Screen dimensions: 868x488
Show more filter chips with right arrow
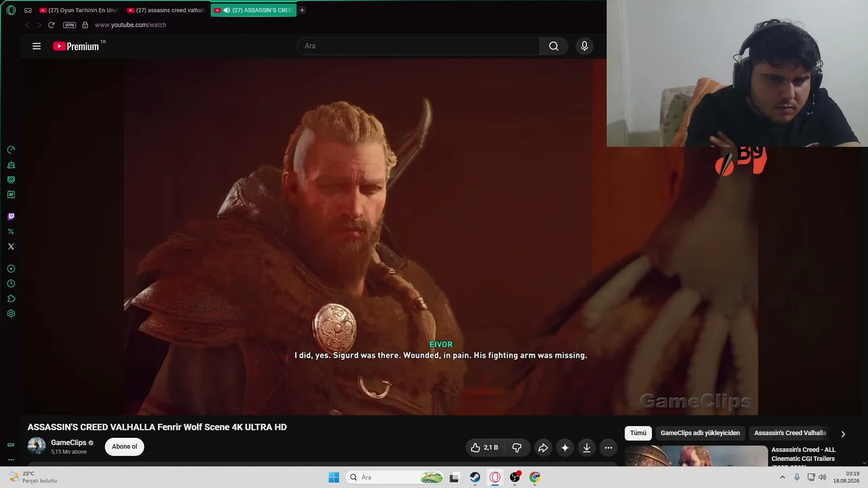click(843, 434)
